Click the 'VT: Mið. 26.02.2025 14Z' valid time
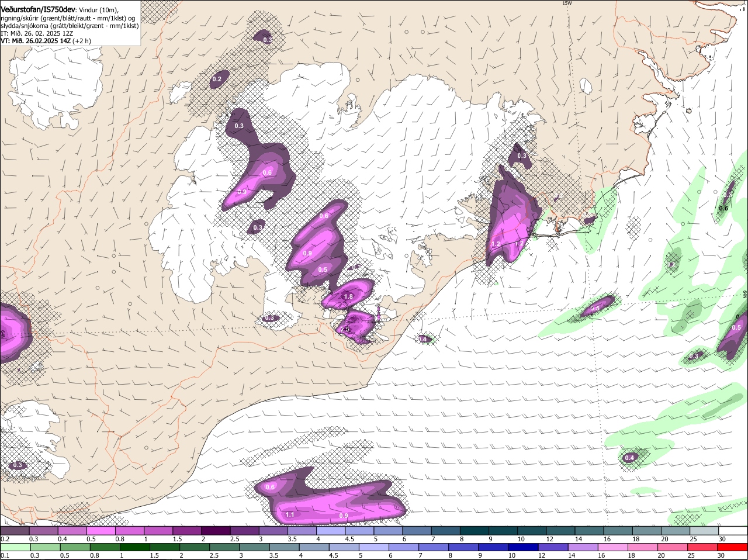748x560 pixels. pos(36,41)
